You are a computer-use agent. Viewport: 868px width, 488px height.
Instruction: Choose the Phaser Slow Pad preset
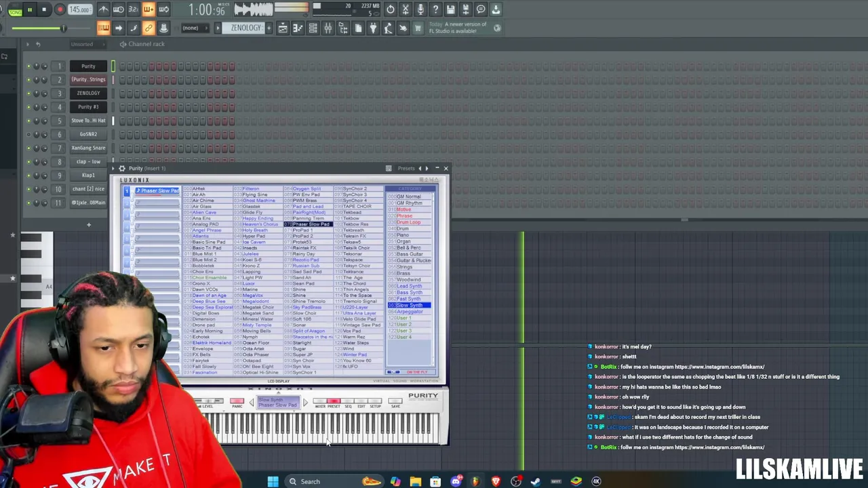click(309, 224)
